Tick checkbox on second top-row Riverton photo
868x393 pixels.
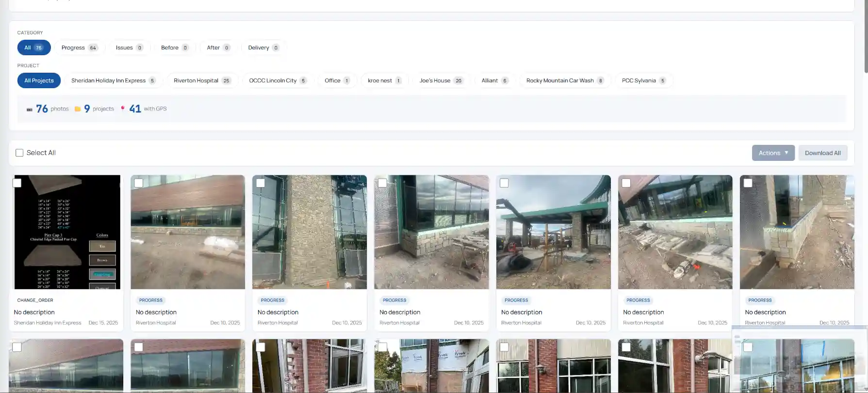(x=139, y=183)
